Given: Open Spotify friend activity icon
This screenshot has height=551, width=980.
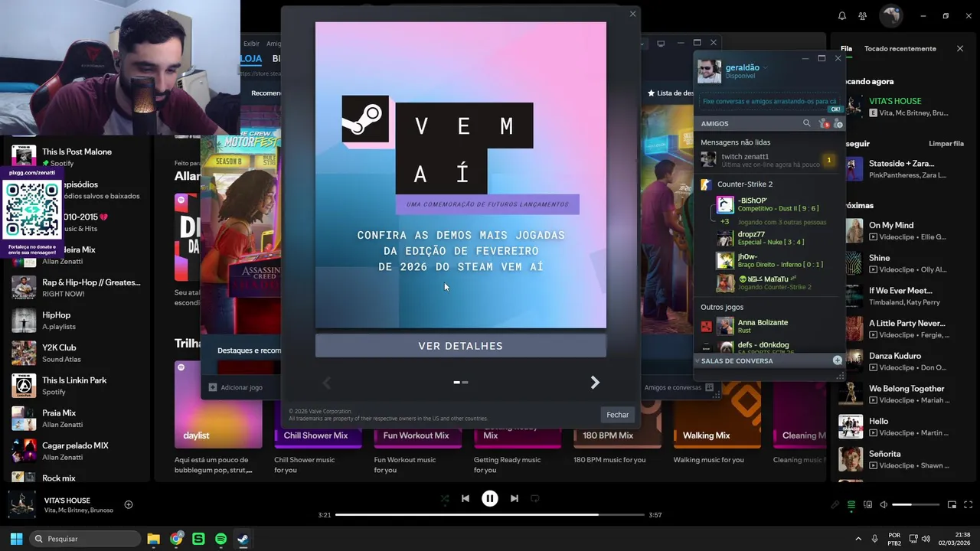Looking at the screenshot, I should (x=863, y=15).
